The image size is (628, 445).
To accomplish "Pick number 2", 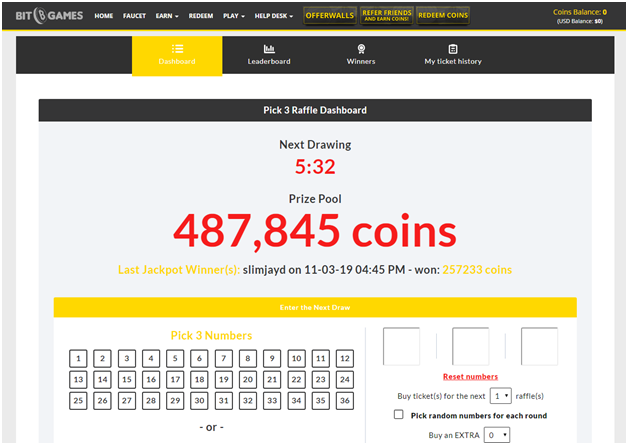I will (103, 358).
